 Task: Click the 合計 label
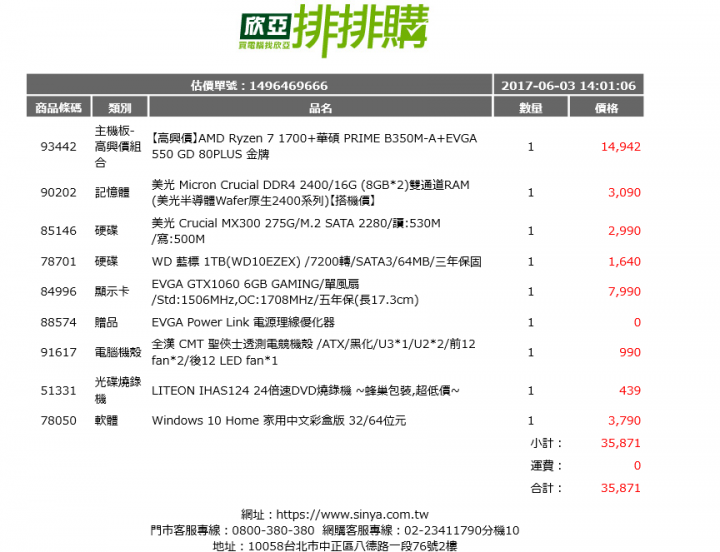(546, 488)
